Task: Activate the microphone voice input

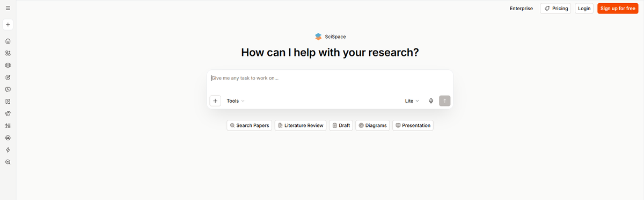Action: pyautogui.click(x=431, y=101)
